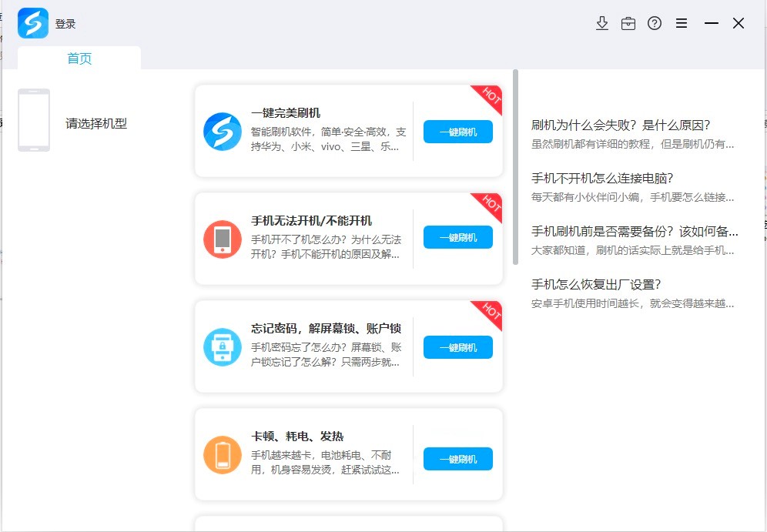Viewport: 767px width, 532px height.
Task: Click the red phone icon for 手机无法开机
Action: [222, 239]
